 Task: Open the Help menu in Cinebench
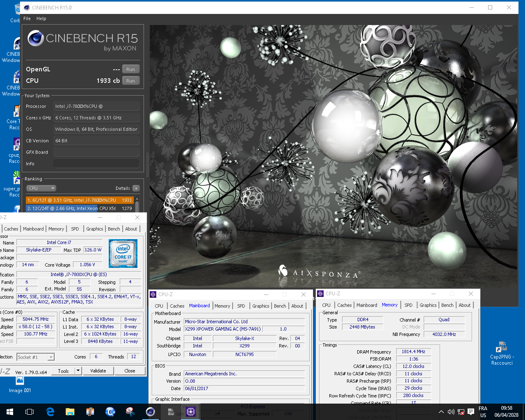point(41,18)
